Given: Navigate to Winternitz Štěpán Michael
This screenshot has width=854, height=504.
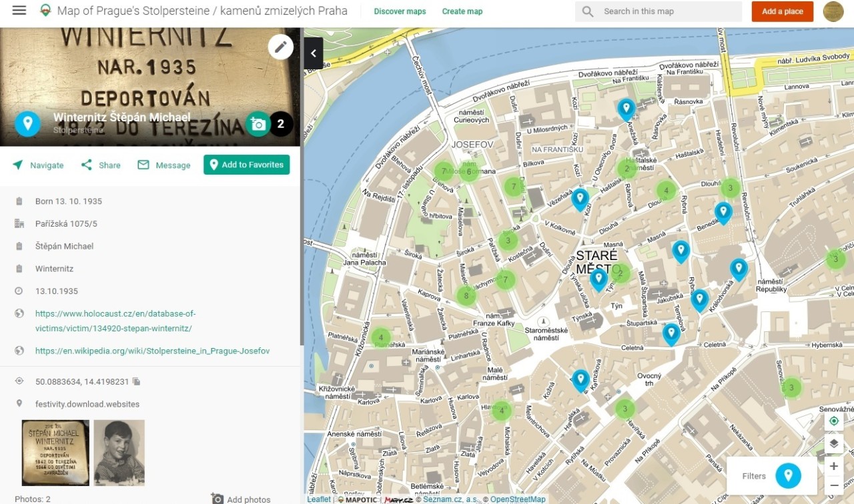Looking at the screenshot, I should click(x=38, y=165).
